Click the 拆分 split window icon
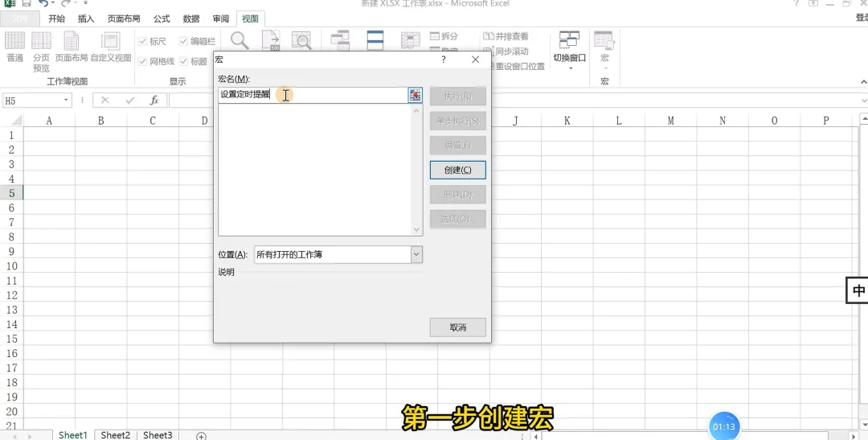This screenshot has width=868, height=440. coord(444,36)
